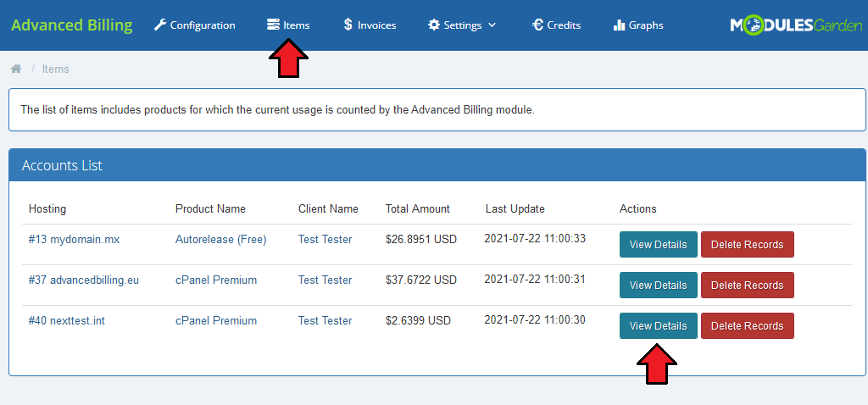Viewport: 868px width, 405px height.
Task: Click the Items breadcrumb text
Action: coord(55,69)
